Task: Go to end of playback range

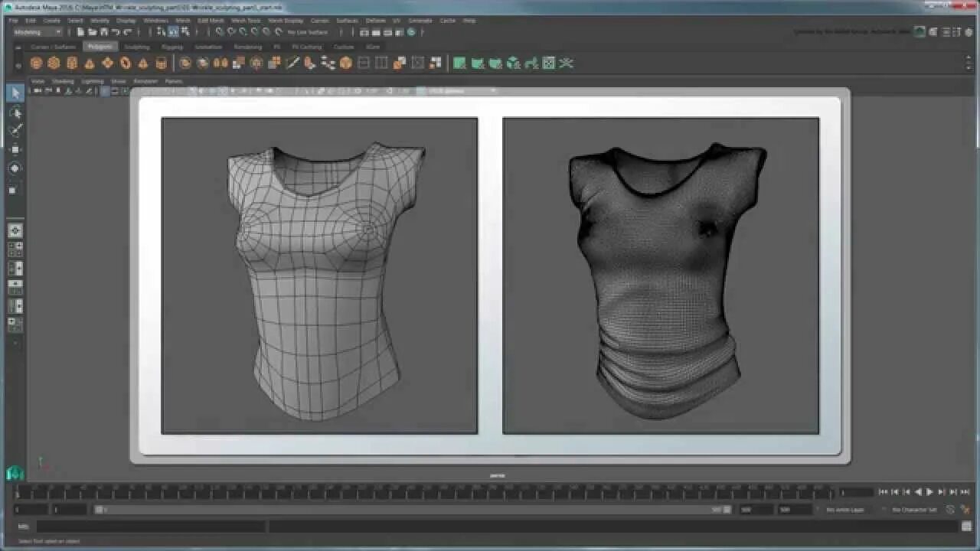Action: coord(965,492)
